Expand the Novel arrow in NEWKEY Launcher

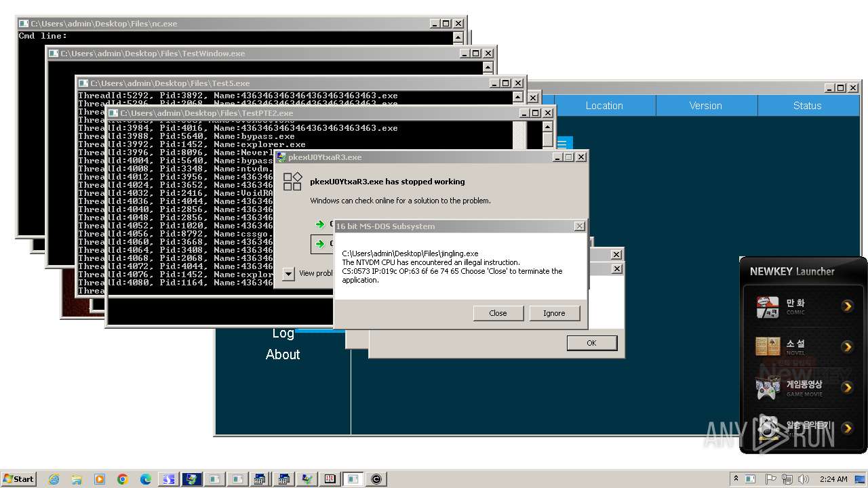[x=847, y=347]
